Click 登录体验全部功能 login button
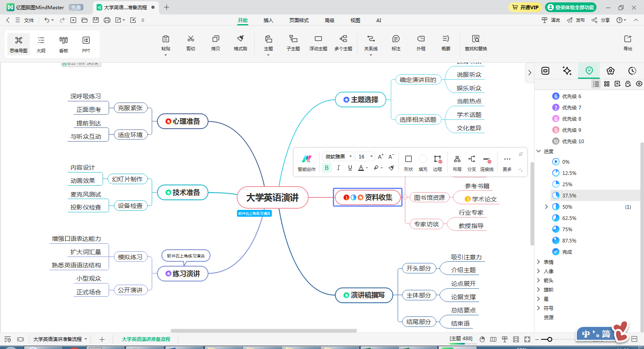This screenshot has width=644, height=349. coord(571,7)
